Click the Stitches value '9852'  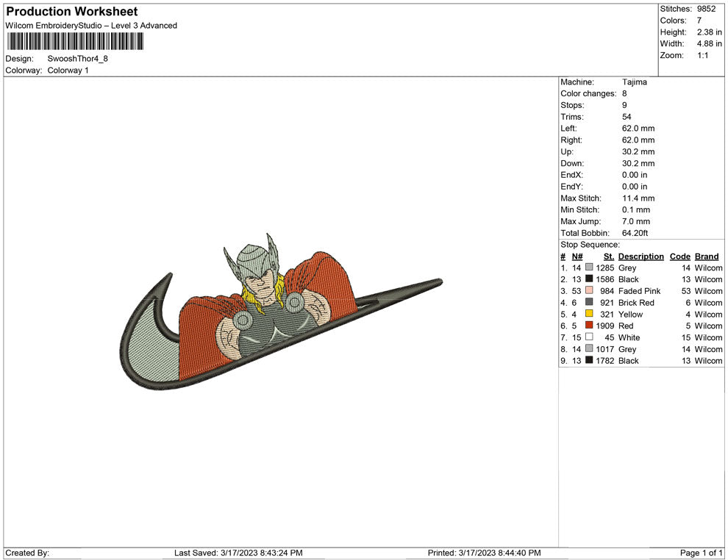tap(706, 9)
